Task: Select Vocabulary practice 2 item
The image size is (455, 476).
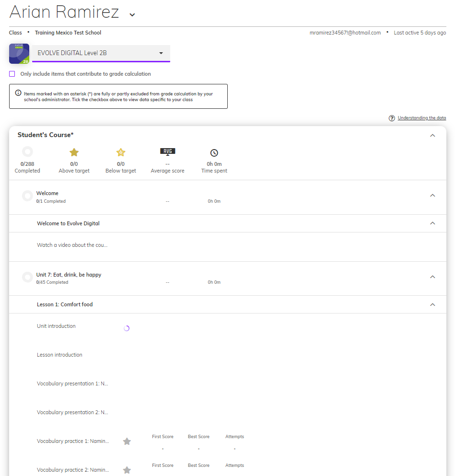Action: pyautogui.click(x=73, y=470)
